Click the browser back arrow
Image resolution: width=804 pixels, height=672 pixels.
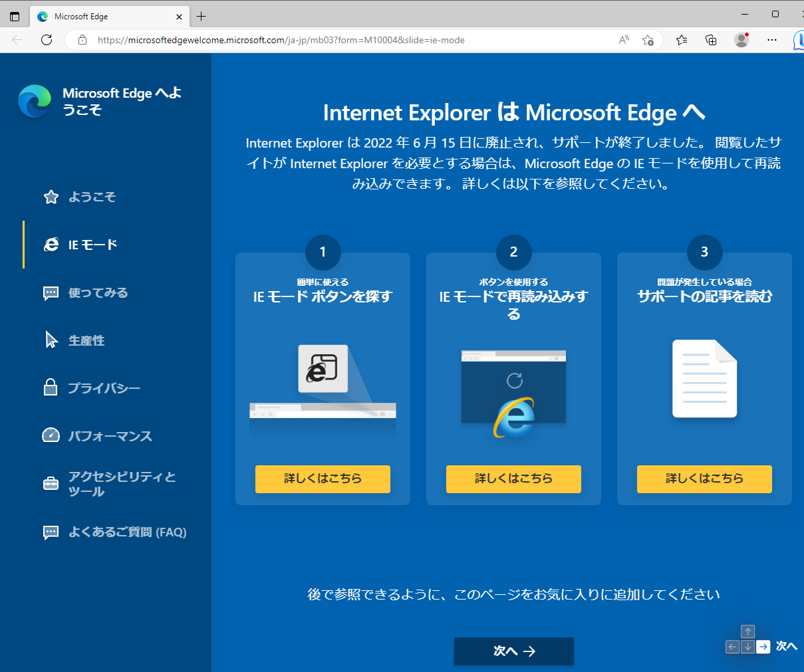17,40
